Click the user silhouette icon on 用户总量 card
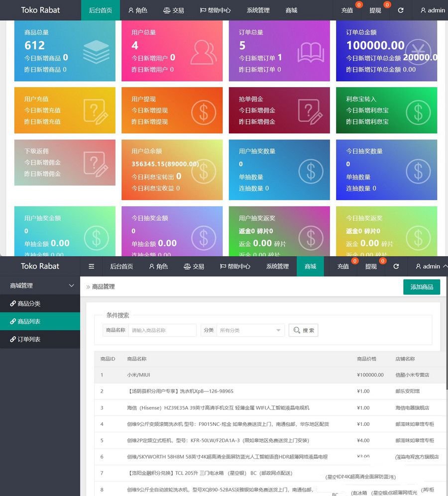 click(203, 52)
